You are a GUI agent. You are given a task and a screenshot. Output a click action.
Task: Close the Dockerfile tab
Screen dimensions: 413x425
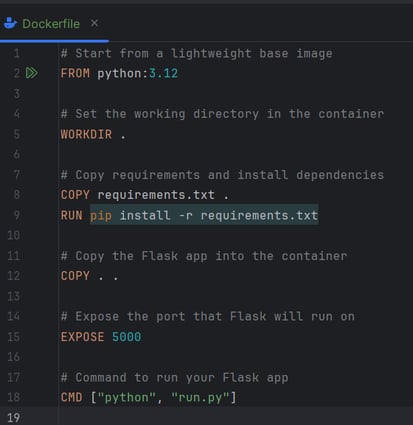click(94, 23)
